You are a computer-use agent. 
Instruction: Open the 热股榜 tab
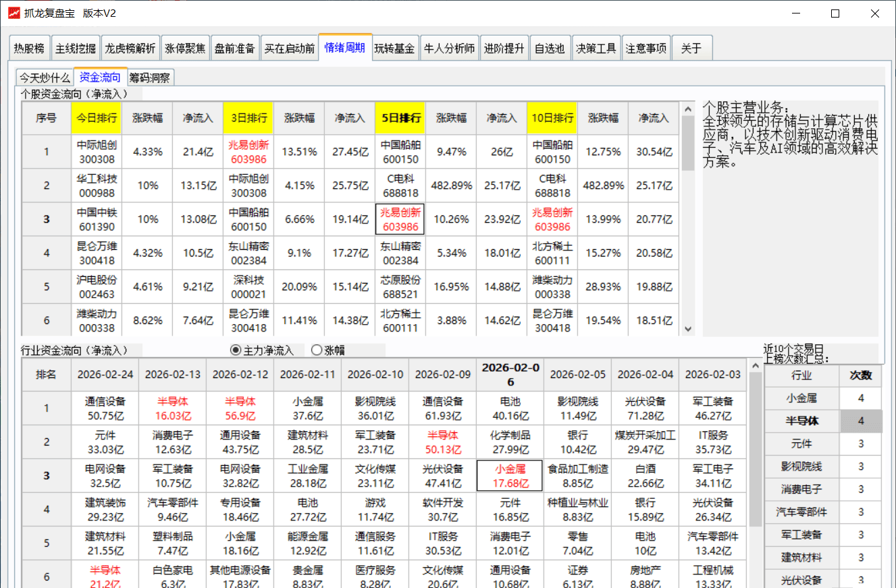(30, 49)
